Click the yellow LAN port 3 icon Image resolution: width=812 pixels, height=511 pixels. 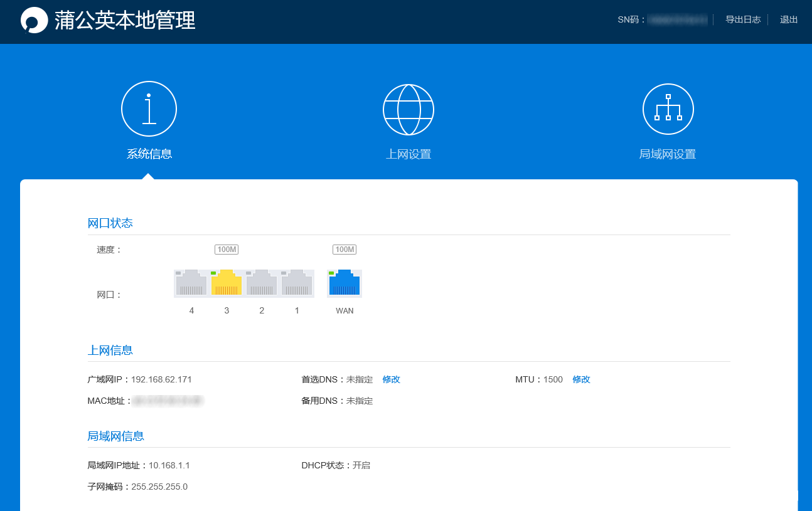point(227,283)
